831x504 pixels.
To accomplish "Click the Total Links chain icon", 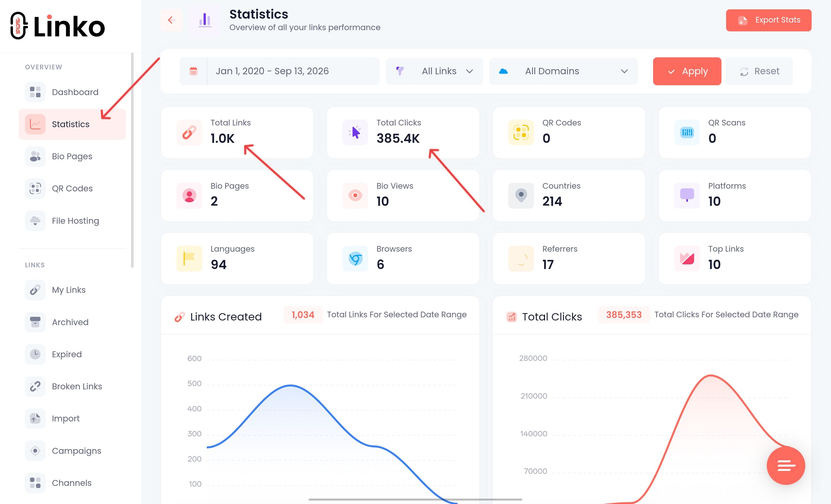I will coord(189,132).
